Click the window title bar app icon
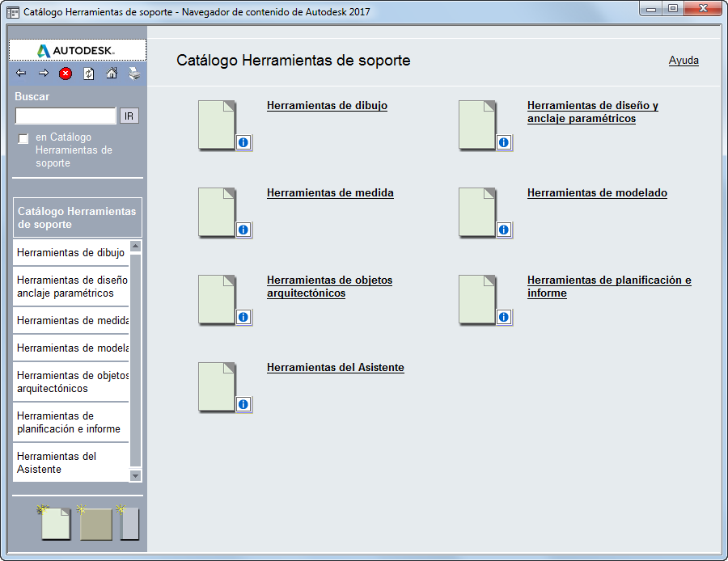728x561 pixels. click(x=13, y=12)
